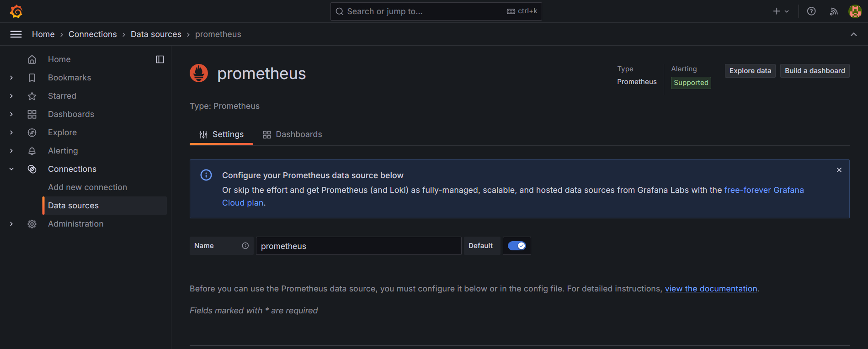
Task: Open the free-forever Grafana Cloud plan link
Action: coord(764,190)
